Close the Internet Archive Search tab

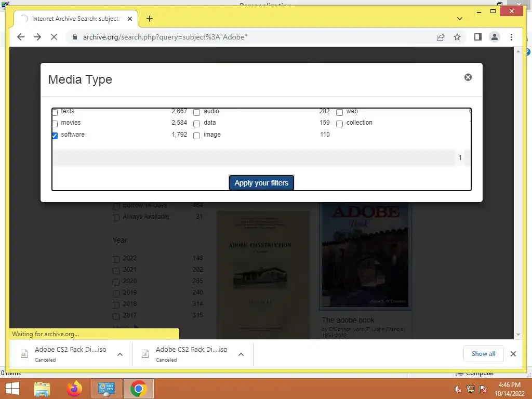coord(129,19)
